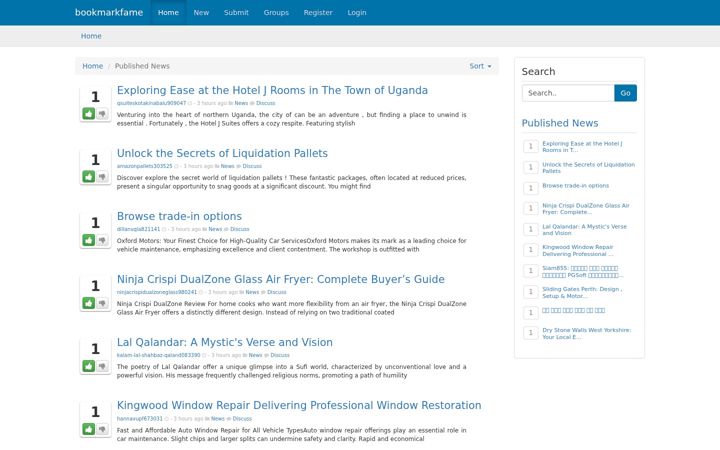Open Kingwood Window Repair article title
The width and height of the screenshot is (720, 450).
(299, 405)
